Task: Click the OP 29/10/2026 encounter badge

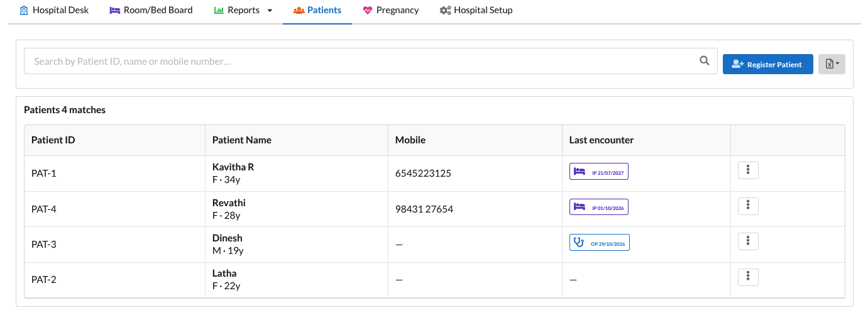Action: [x=600, y=243]
